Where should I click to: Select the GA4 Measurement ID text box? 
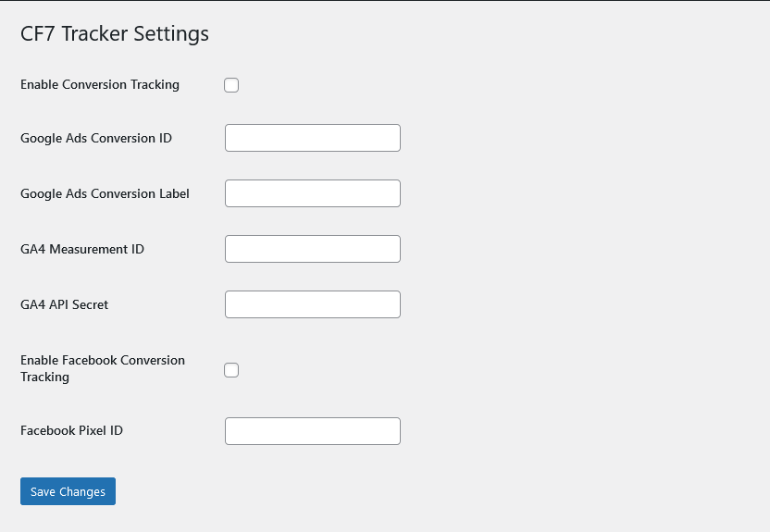click(312, 249)
